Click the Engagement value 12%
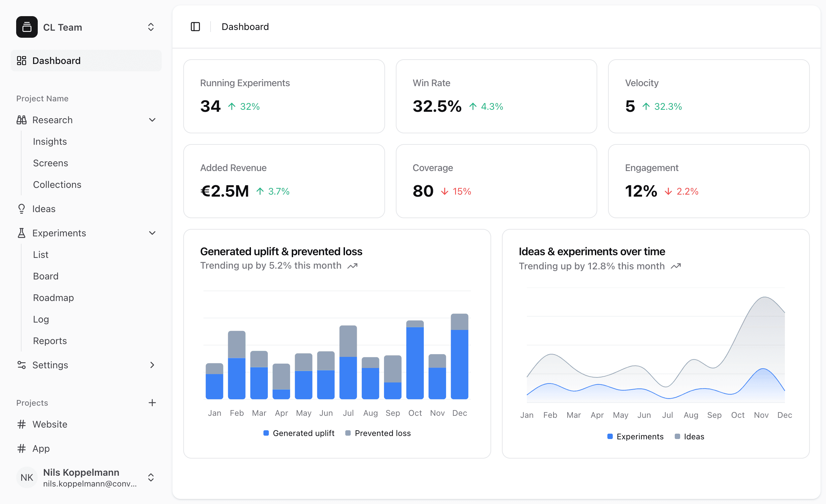This screenshot has width=826, height=504. click(x=641, y=191)
